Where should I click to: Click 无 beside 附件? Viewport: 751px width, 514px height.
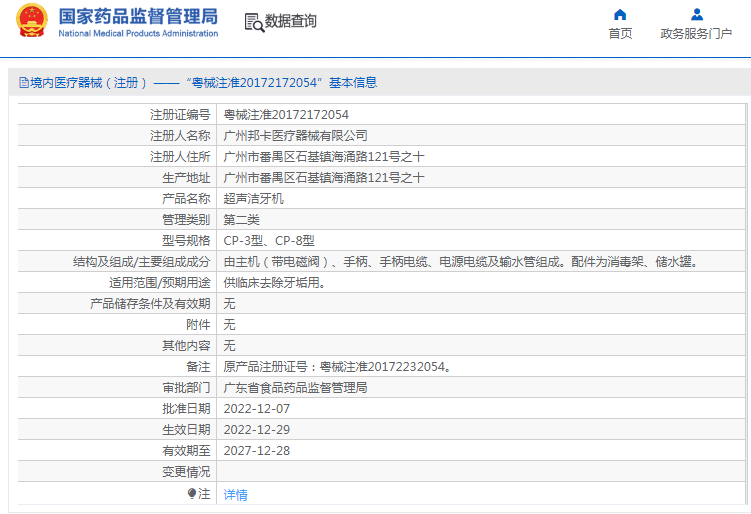(x=229, y=325)
